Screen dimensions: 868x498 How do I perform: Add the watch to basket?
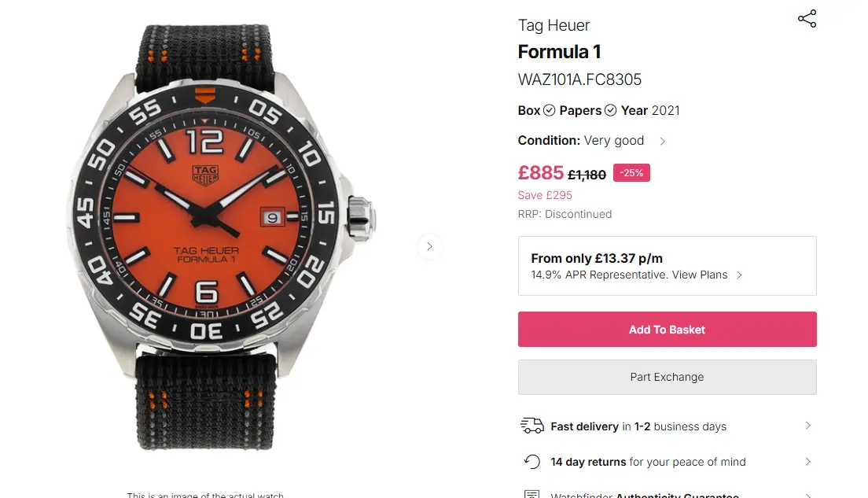click(667, 330)
